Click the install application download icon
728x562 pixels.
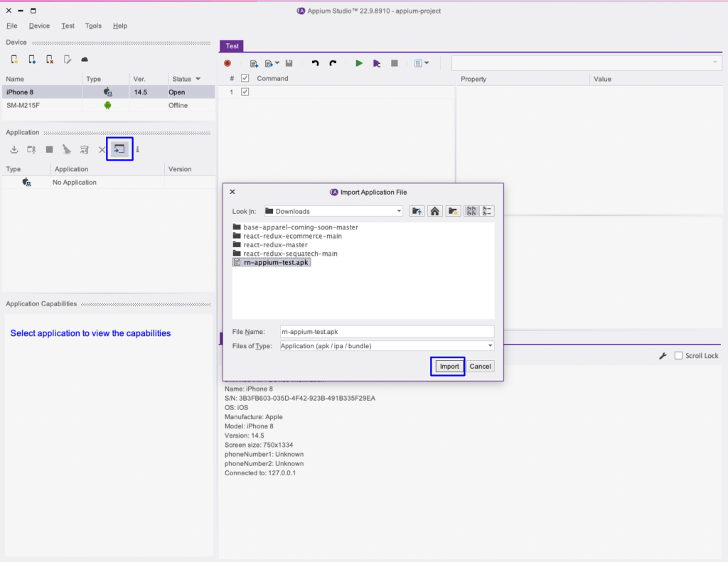[14, 149]
